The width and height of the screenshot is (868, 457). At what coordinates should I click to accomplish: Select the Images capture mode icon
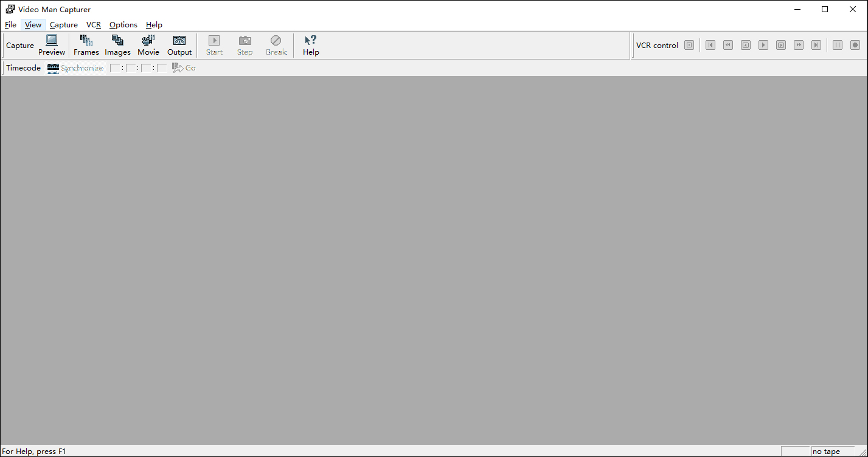(x=117, y=41)
